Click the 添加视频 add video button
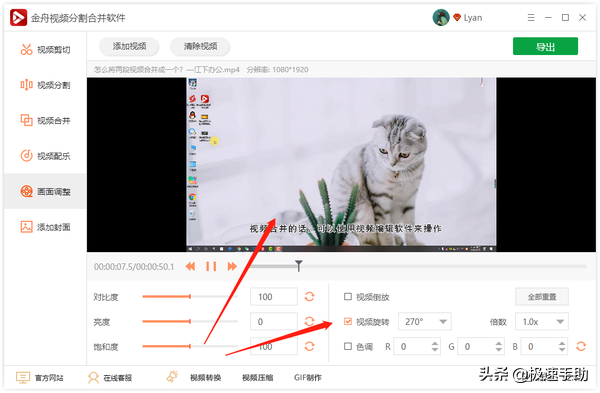 point(129,46)
